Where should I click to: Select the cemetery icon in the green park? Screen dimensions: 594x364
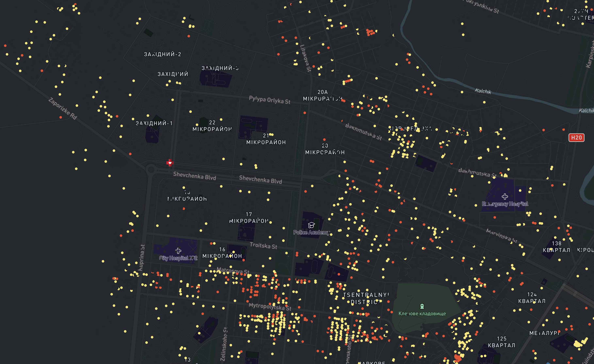[422, 306]
